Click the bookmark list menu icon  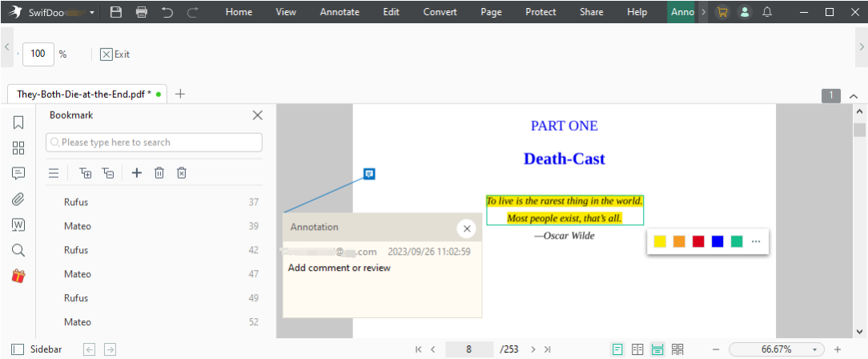[54, 173]
